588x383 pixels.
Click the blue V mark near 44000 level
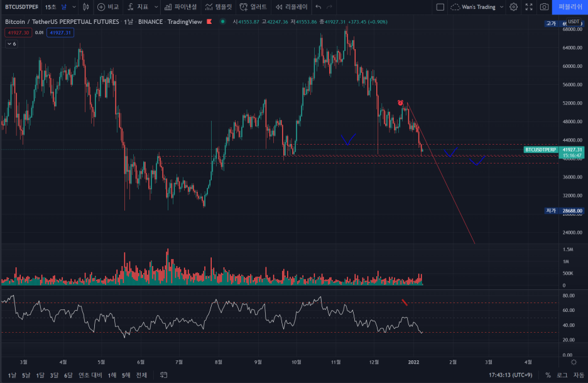(x=349, y=140)
